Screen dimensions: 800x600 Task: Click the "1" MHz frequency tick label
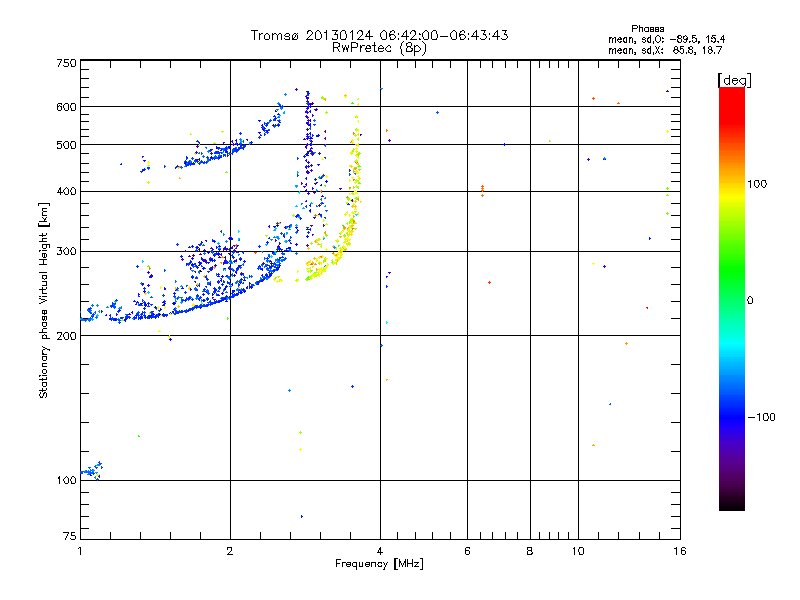(80, 551)
